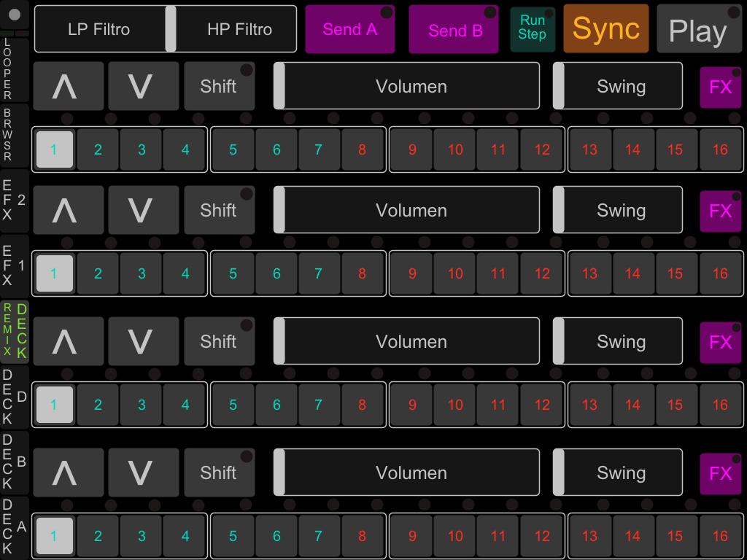Image resolution: width=747 pixels, height=560 pixels.
Task: Toggle FX on the second sequencer row
Action: (720, 211)
